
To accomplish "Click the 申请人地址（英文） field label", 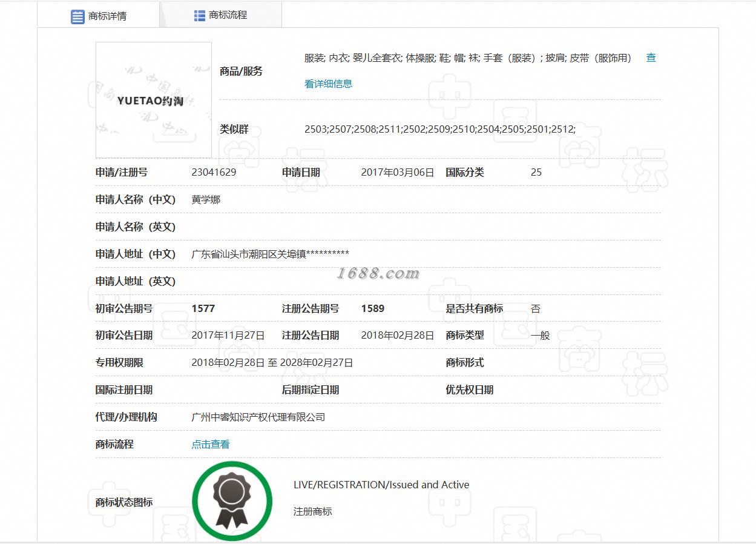I will coord(136,281).
